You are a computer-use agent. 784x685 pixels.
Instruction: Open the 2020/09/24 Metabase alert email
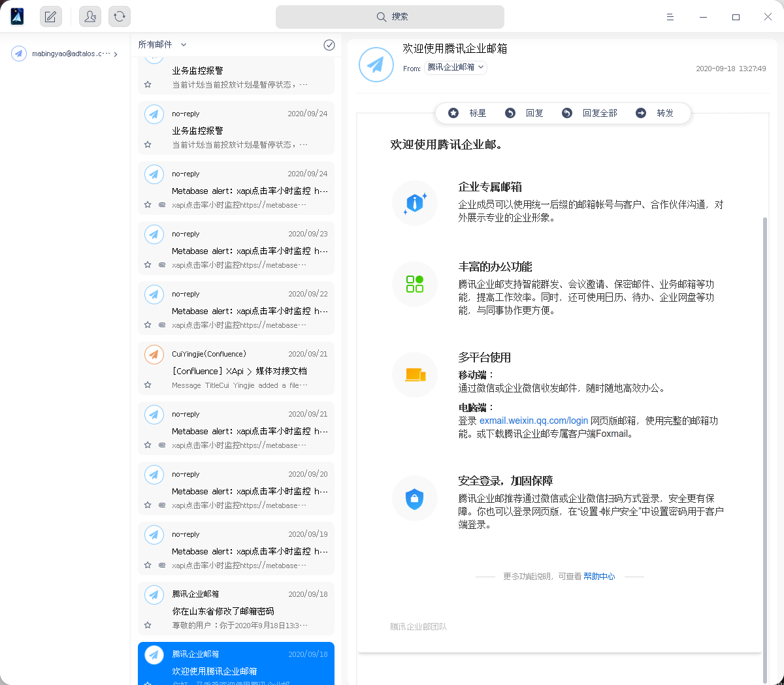(236, 188)
